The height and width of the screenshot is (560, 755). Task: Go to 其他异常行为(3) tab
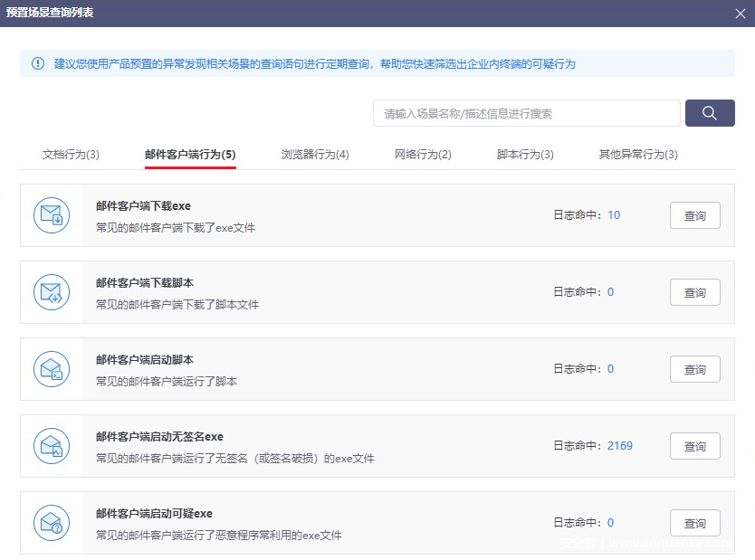(x=638, y=155)
